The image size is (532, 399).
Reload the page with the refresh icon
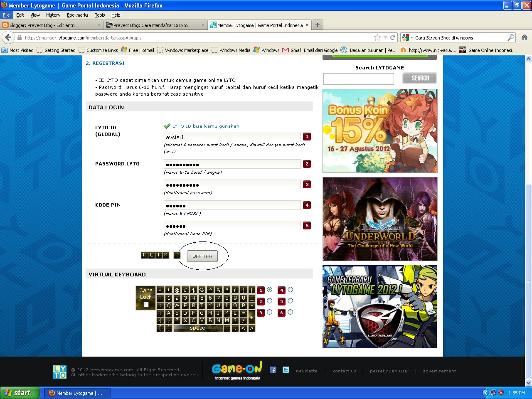click(x=392, y=37)
